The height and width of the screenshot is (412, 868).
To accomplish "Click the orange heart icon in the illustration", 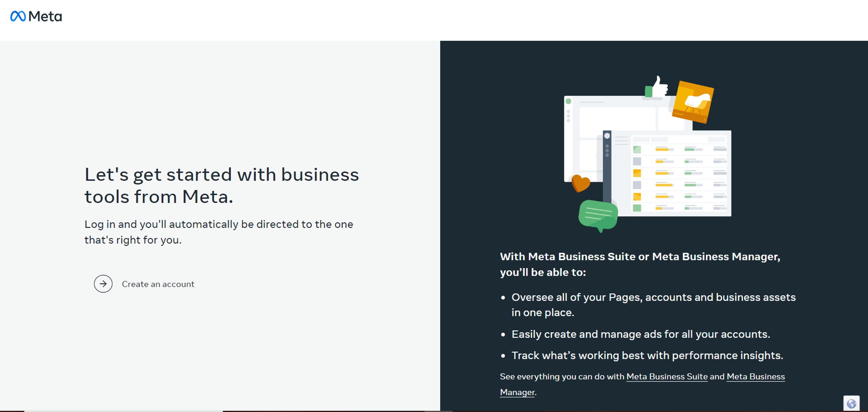I will coord(580,183).
